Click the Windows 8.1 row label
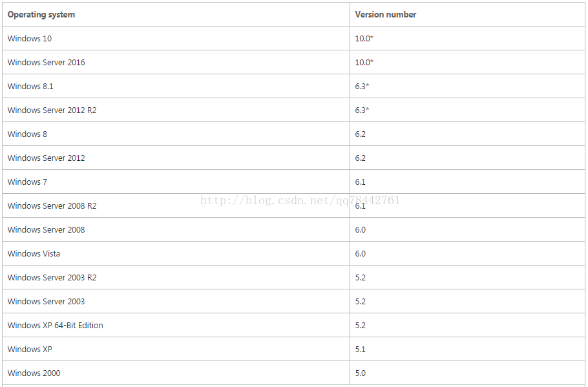The height and width of the screenshot is (387, 588). click(x=30, y=86)
